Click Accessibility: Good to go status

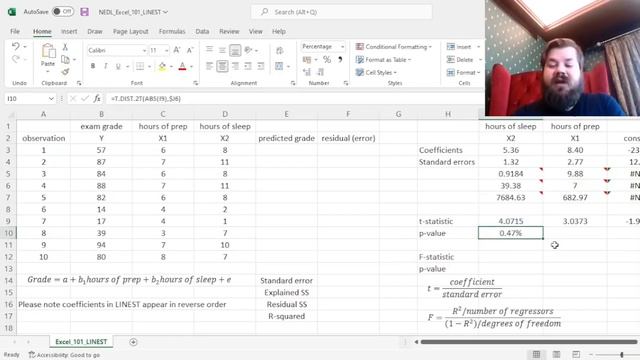pyautogui.click(x=64, y=355)
